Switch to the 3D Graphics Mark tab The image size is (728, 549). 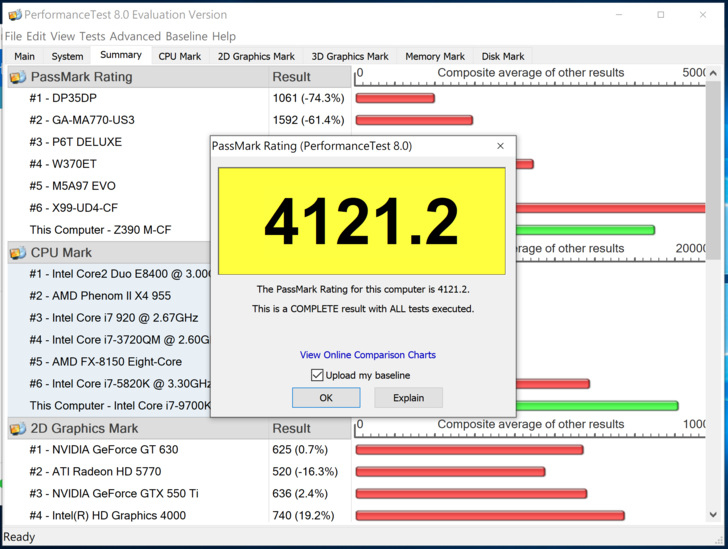pyautogui.click(x=350, y=57)
